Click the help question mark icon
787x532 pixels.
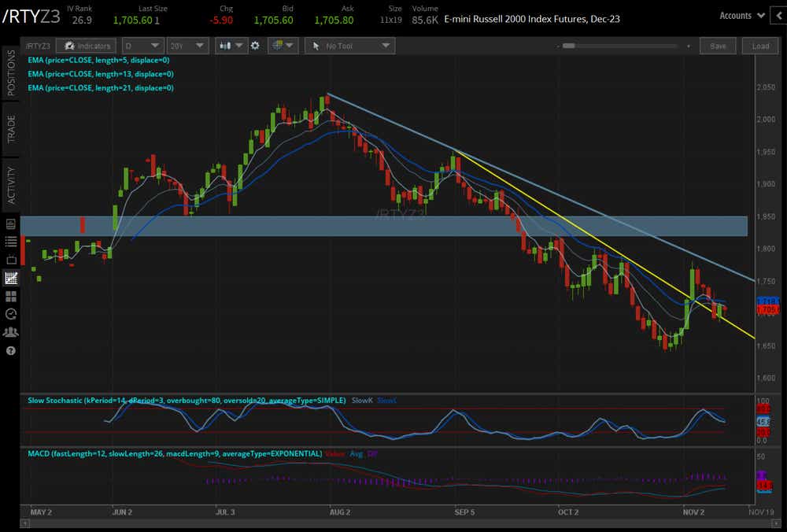tap(11, 350)
